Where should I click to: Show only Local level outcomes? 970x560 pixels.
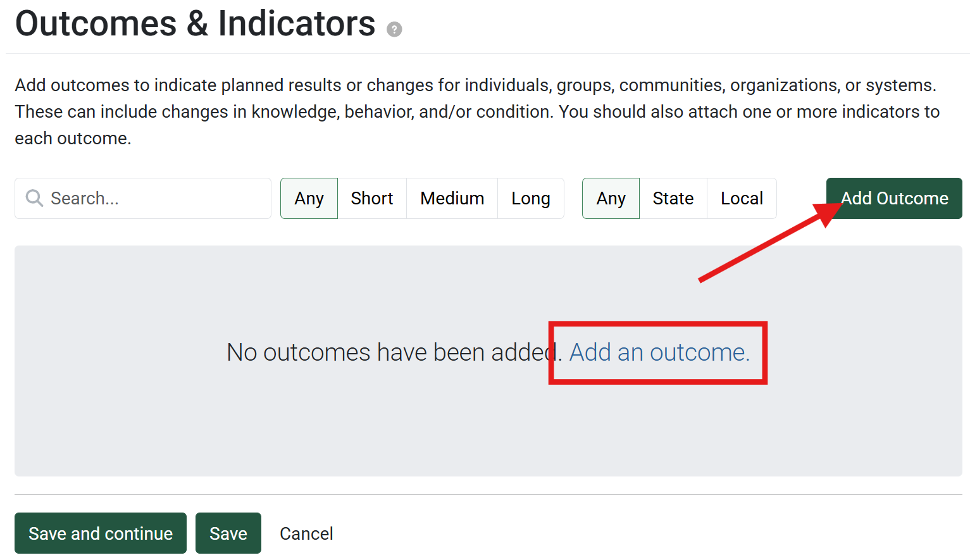[742, 199]
